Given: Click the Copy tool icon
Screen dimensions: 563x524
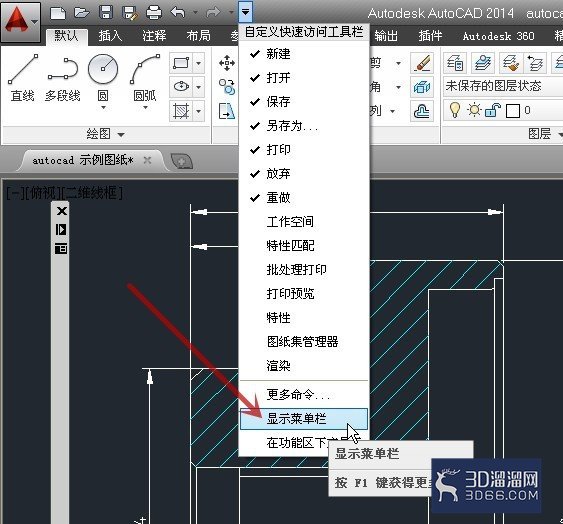Looking at the screenshot, I should (x=227, y=87).
